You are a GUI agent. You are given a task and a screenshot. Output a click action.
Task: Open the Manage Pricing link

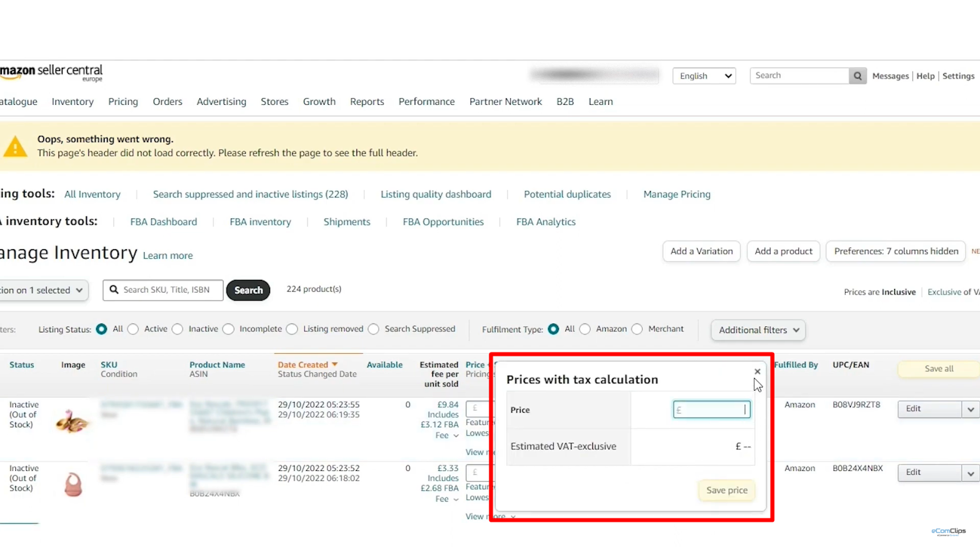(x=677, y=194)
